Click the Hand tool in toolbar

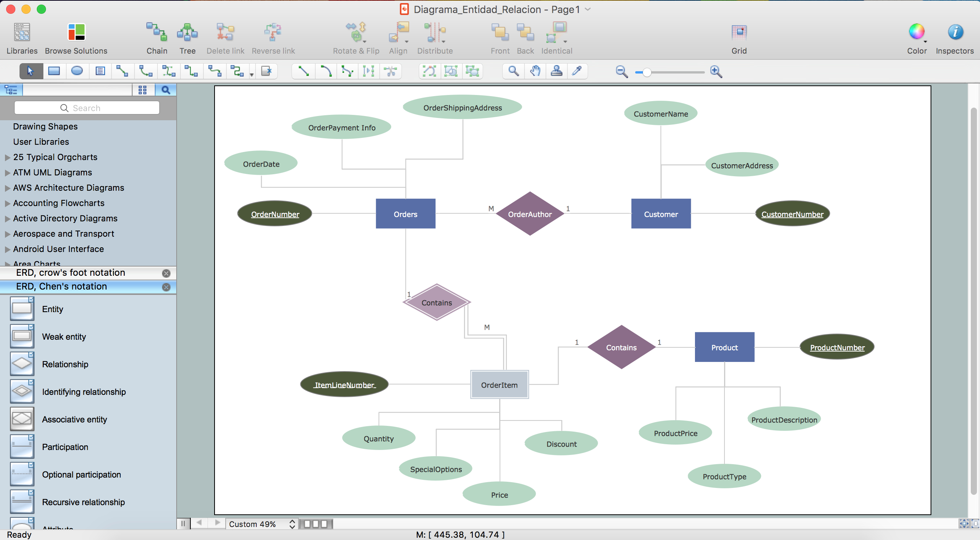point(535,70)
